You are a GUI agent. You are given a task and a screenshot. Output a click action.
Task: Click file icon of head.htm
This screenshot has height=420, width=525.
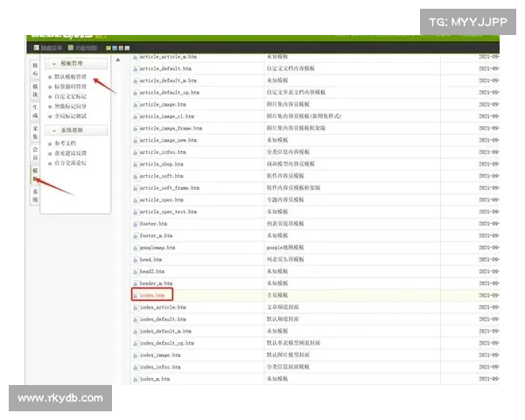coord(136,260)
